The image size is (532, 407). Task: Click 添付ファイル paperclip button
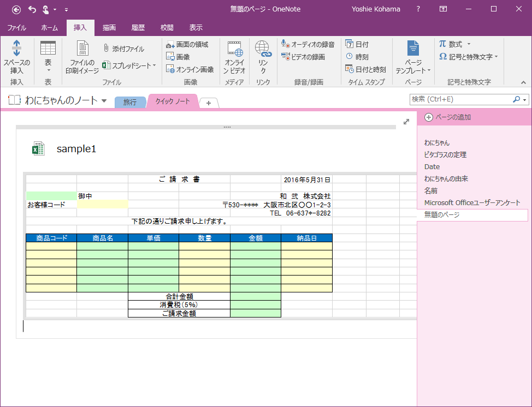124,49
